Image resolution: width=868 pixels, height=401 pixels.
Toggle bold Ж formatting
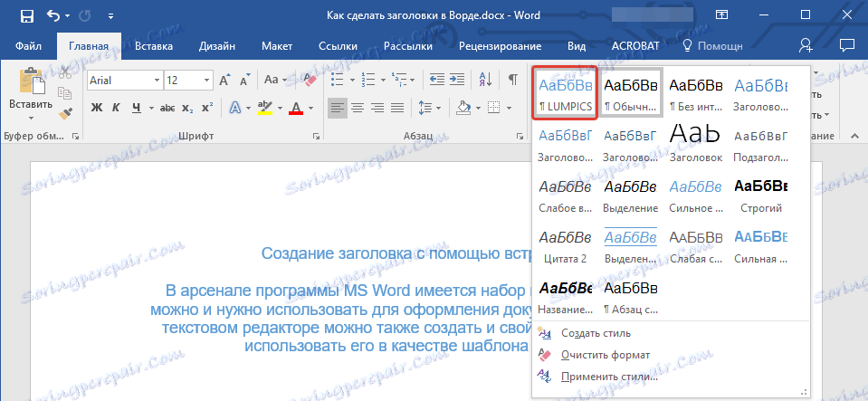coord(97,108)
